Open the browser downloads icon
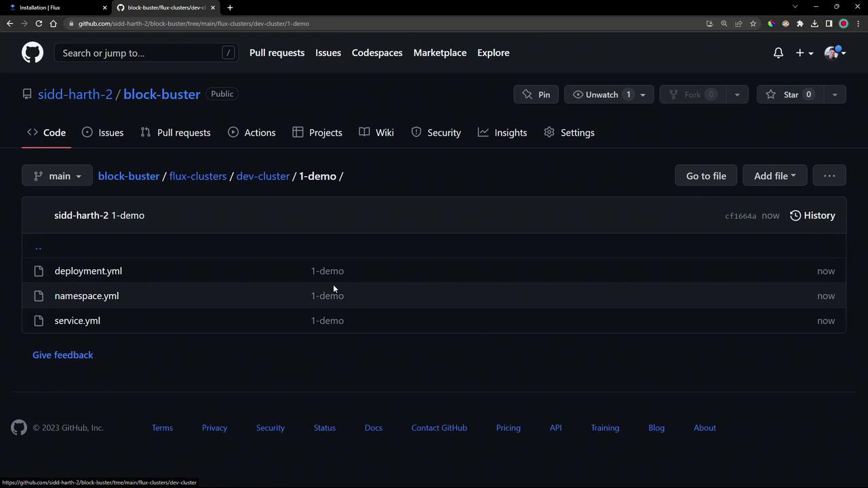The image size is (868, 488). coord(814,24)
